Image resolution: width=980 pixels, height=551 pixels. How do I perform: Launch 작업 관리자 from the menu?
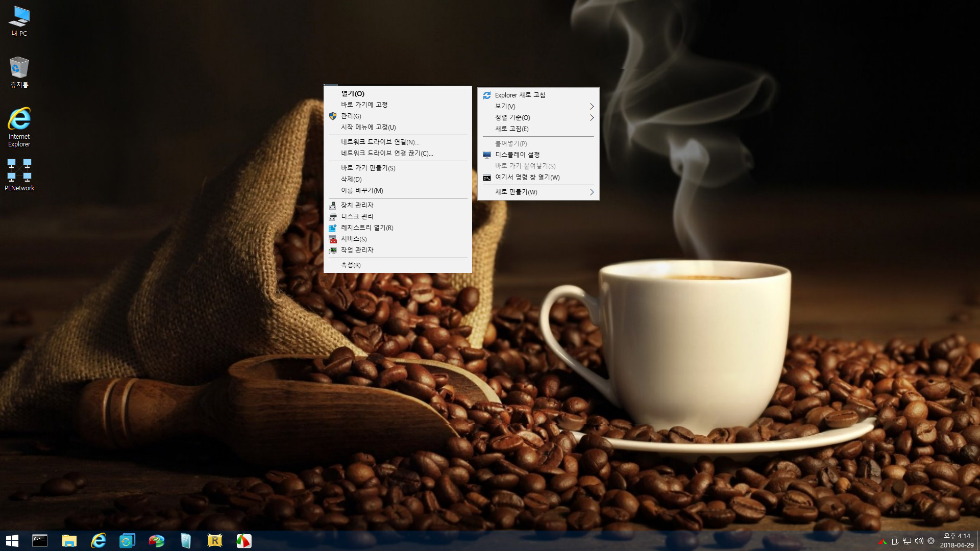(398, 250)
